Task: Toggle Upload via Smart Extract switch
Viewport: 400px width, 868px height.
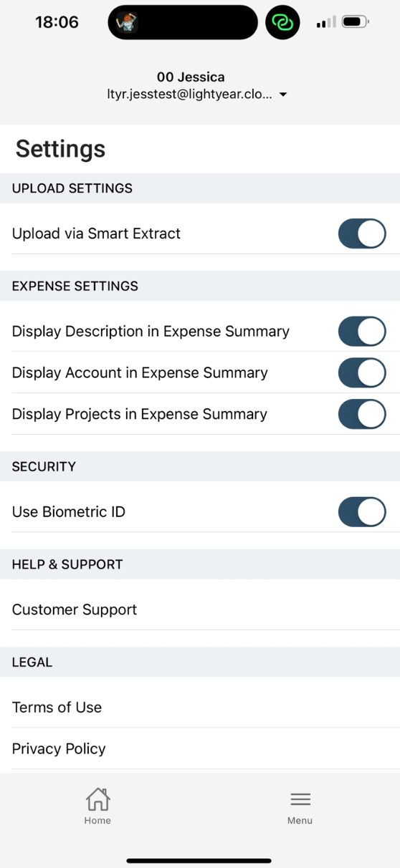Action: (362, 233)
